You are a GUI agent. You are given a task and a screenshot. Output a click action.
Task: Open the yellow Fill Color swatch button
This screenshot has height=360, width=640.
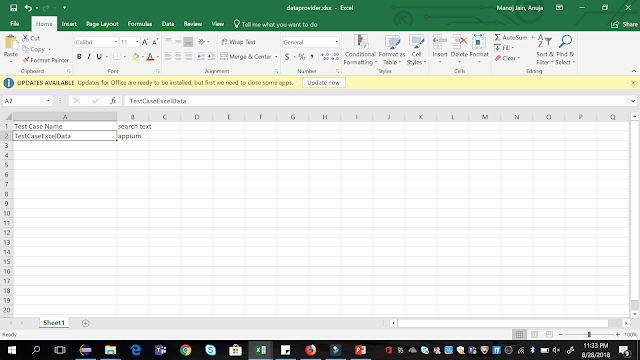point(136,57)
